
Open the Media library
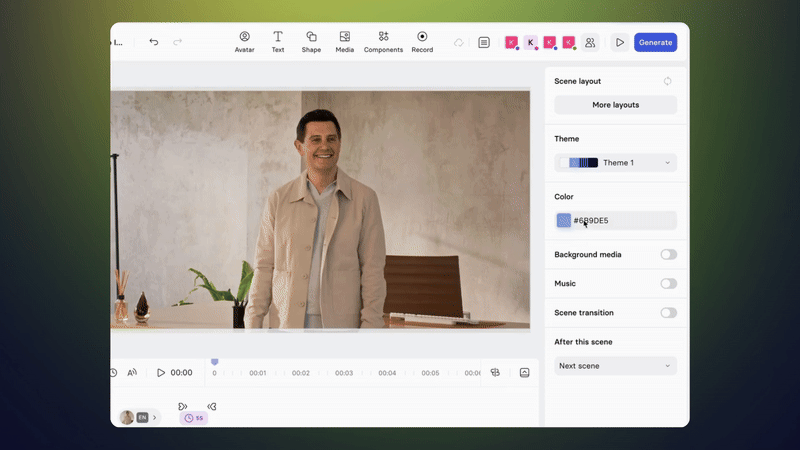pyautogui.click(x=344, y=41)
